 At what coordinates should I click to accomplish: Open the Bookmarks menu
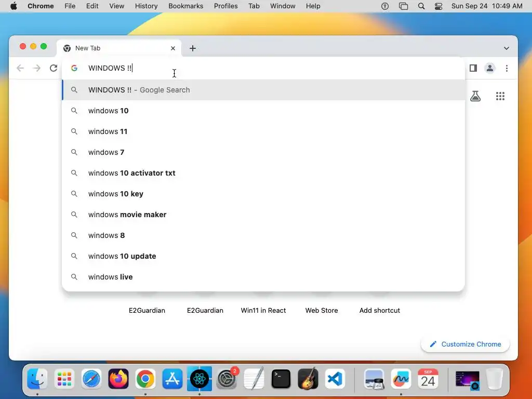pos(185,6)
